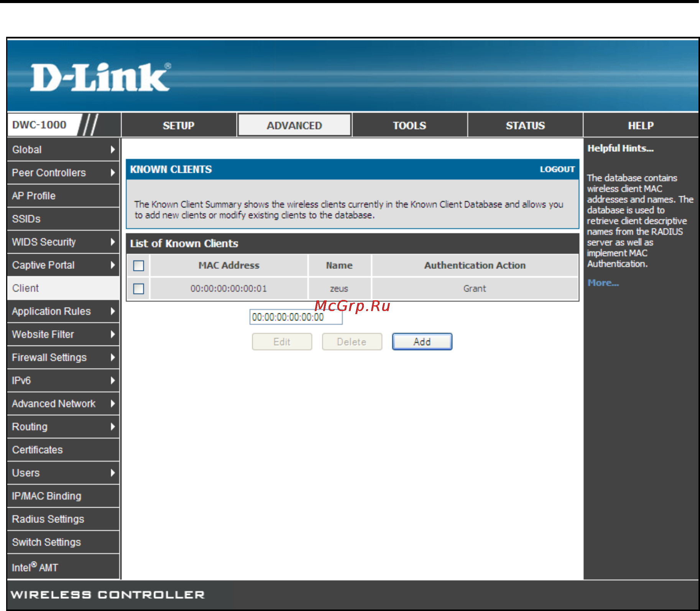This screenshot has height=611, width=700.
Task: Check the box for client zeus
Action: 138,288
